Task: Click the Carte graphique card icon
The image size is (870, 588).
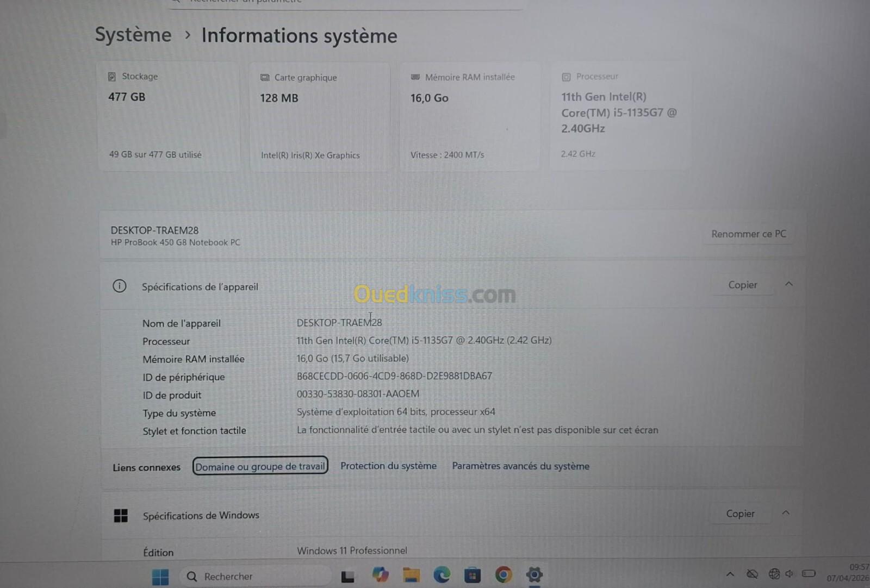Action: coord(265,78)
